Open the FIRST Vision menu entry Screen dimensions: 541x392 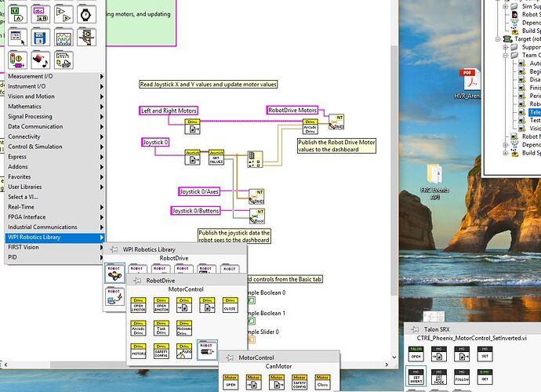pyautogui.click(x=55, y=248)
